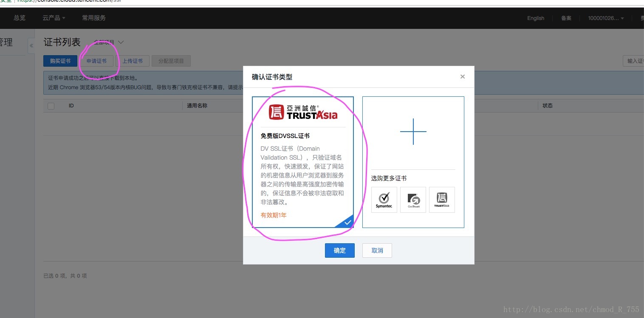Close the 确认证书类型 dialog
The width and height of the screenshot is (644, 318).
(x=463, y=76)
